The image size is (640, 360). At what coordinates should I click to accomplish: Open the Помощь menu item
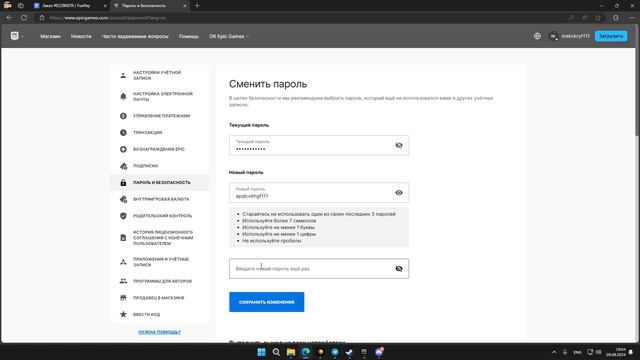189,36
